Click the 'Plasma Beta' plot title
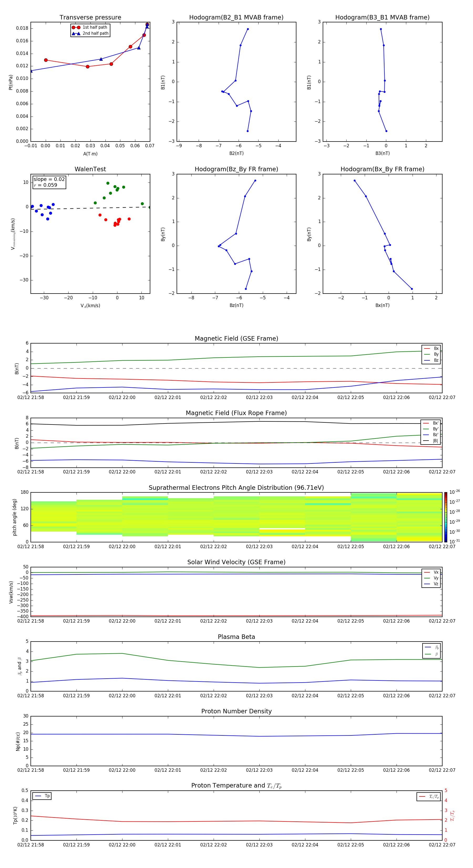The image size is (473, 868). [x=236, y=637]
